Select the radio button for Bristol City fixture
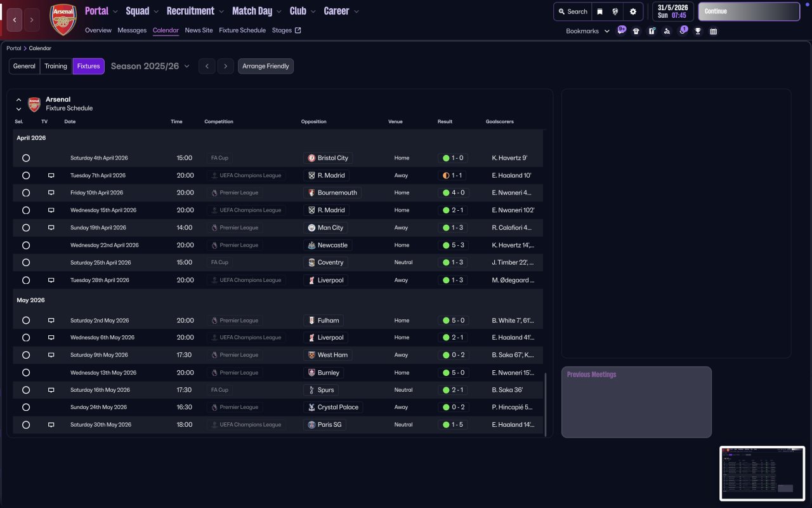Screen dimensions: 812x508 [x=26, y=158]
